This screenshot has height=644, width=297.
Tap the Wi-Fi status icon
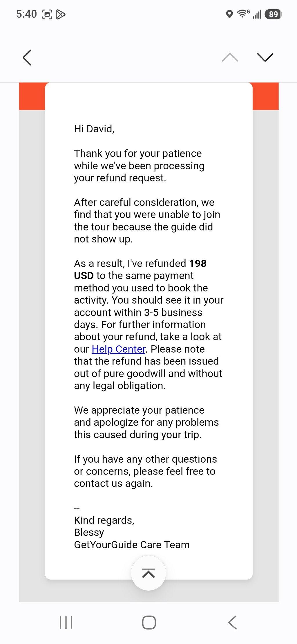point(243,14)
